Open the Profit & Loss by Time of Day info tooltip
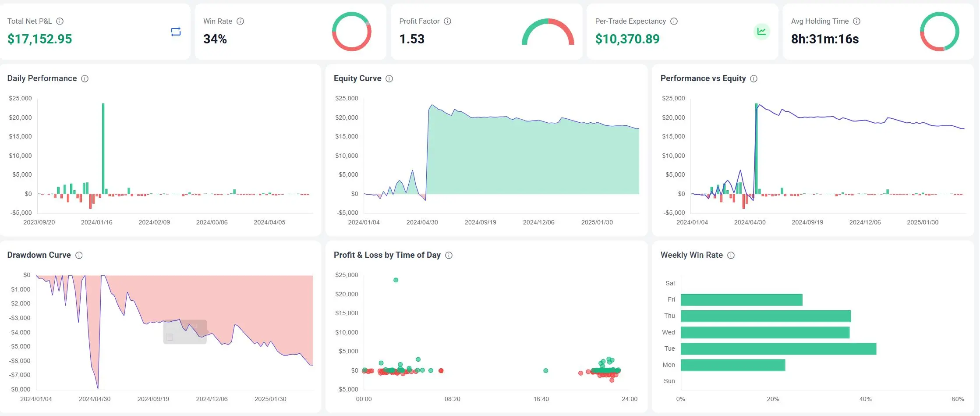This screenshot has width=980, height=416. (448, 255)
